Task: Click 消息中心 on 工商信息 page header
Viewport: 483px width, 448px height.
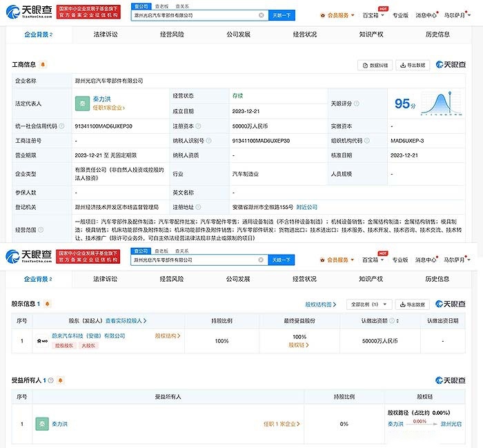Action: click(x=426, y=15)
